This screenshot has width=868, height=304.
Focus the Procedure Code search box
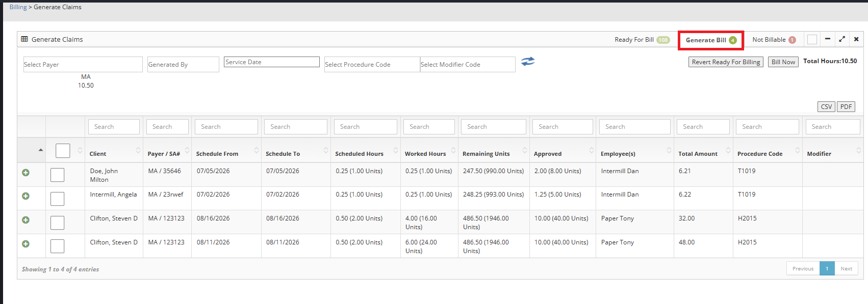pos(768,127)
